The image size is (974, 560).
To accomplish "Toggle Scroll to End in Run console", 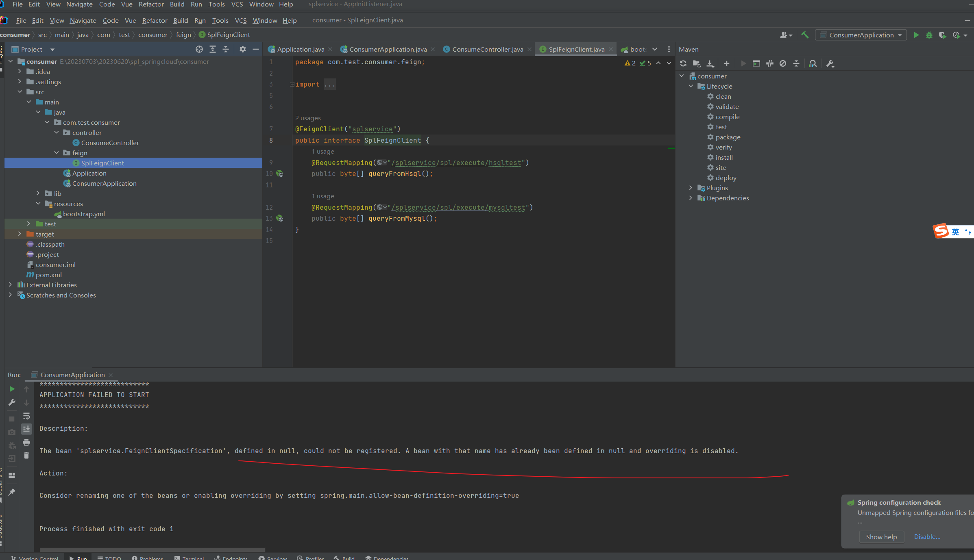I will pyautogui.click(x=26, y=429).
